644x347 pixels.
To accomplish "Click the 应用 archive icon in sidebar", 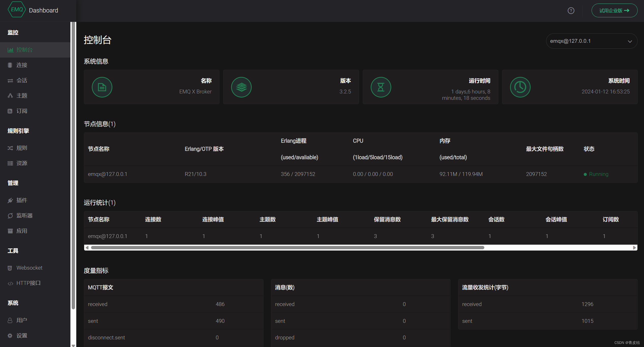I will pos(10,231).
